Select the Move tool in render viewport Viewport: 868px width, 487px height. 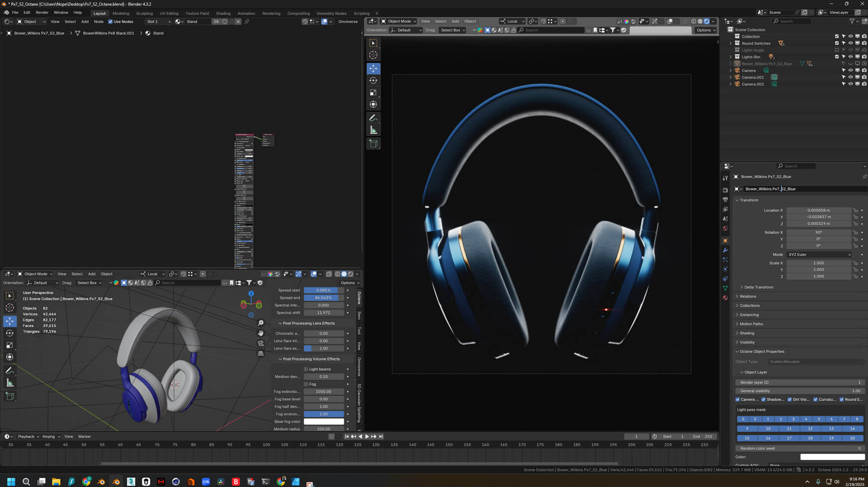tap(373, 68)
